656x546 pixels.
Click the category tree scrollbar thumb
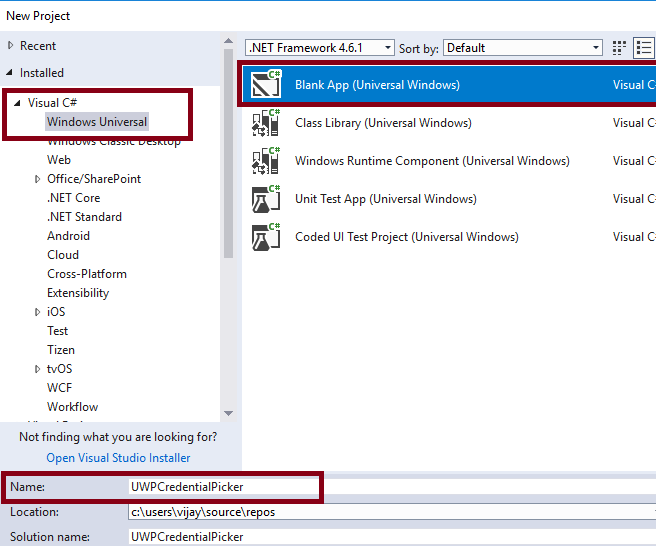coord(228,154)
